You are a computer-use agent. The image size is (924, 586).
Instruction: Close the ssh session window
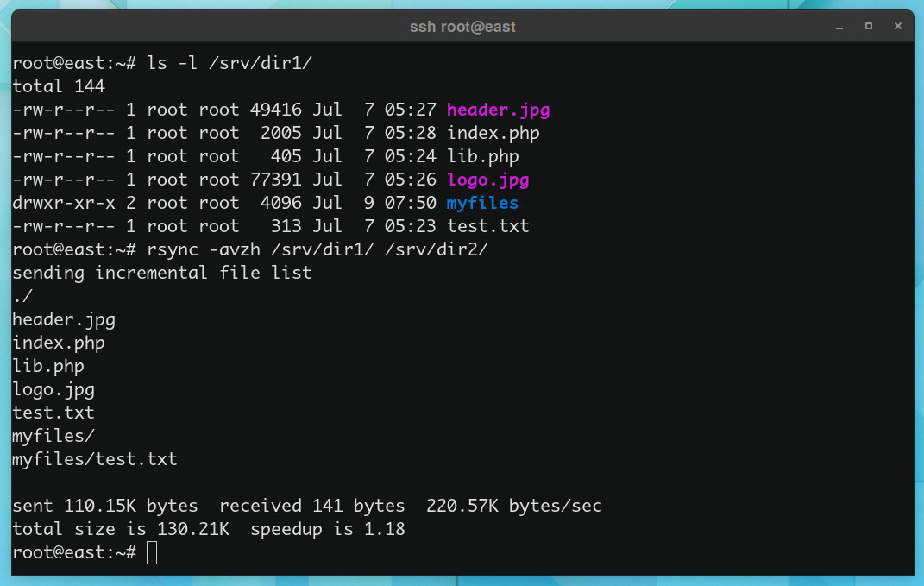(897, 27)
